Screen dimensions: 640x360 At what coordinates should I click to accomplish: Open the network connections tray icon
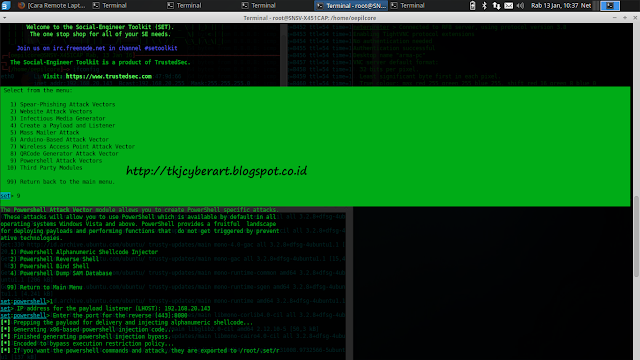tap(496, 5)
